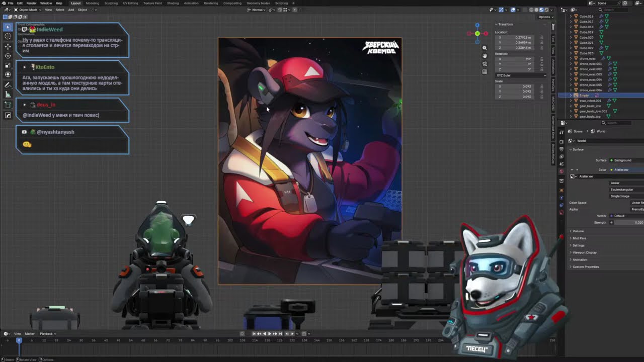Select the Select Box tool
The width and height of the screenshot is (644, 362).
coord(8,27)
